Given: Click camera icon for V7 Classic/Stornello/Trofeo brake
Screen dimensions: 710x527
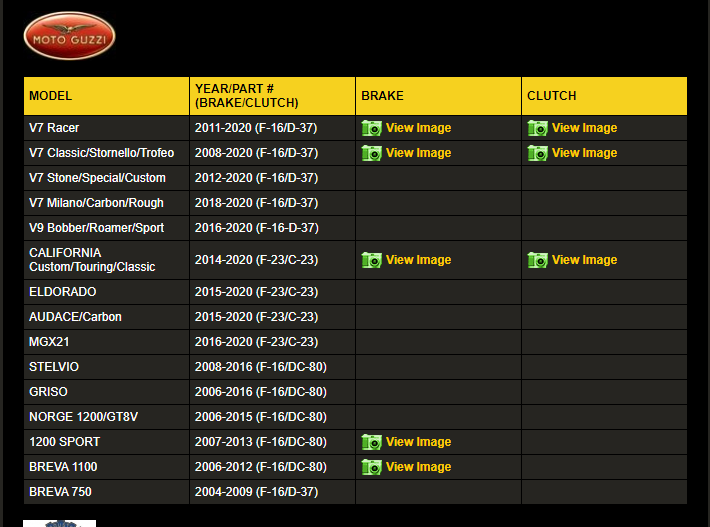Looking at the screenshot, I should click(x=371, y=153).
